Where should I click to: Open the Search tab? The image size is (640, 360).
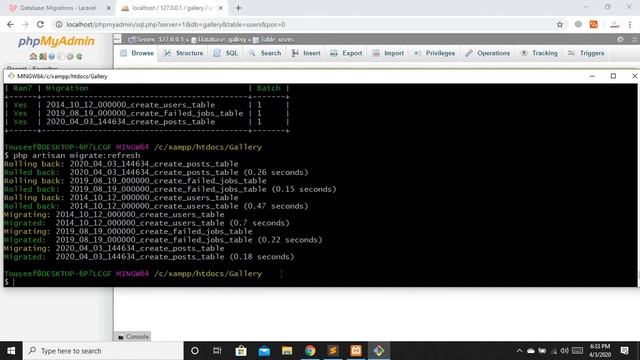[265, 53]
